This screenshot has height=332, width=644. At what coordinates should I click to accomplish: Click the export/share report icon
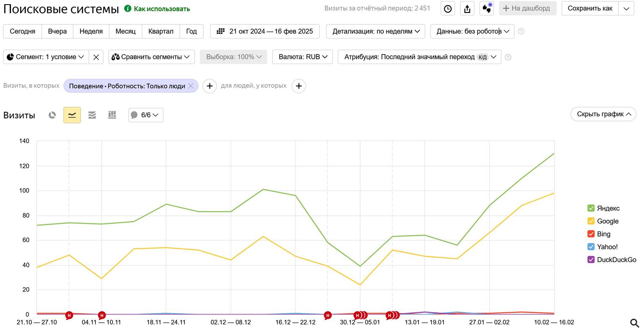coord(467,8)
